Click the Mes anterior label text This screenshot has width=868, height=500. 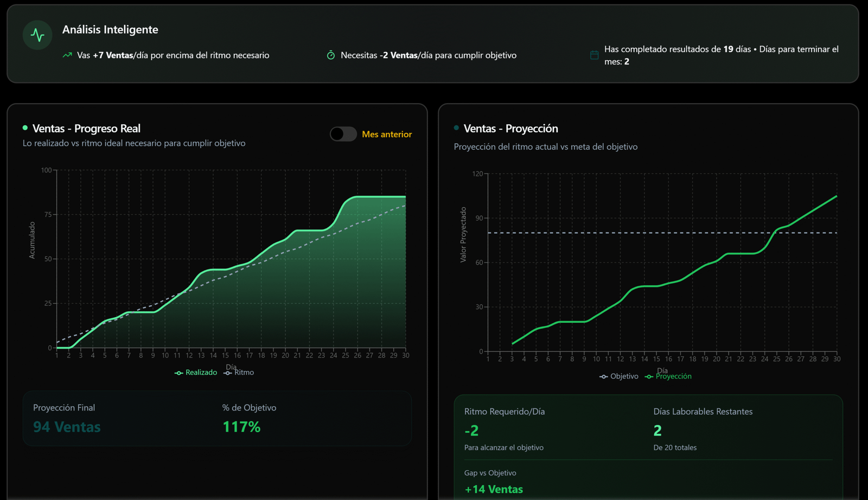(387, 134)
